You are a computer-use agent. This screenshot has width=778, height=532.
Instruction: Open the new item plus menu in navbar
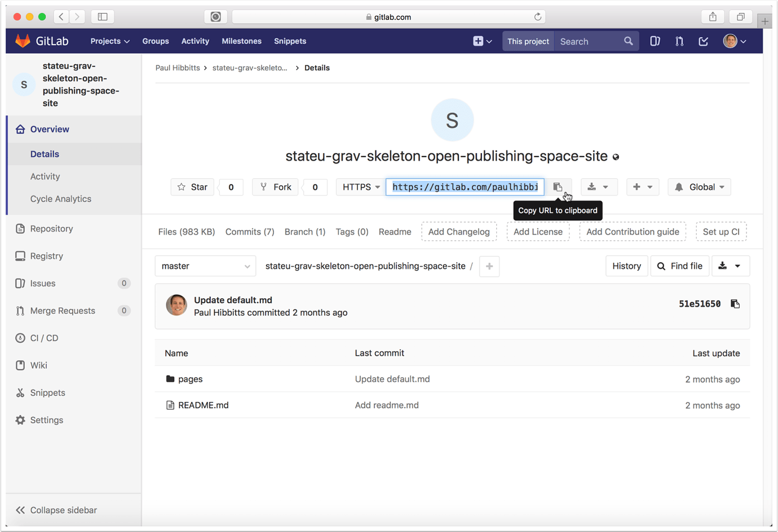coord(483,41)
